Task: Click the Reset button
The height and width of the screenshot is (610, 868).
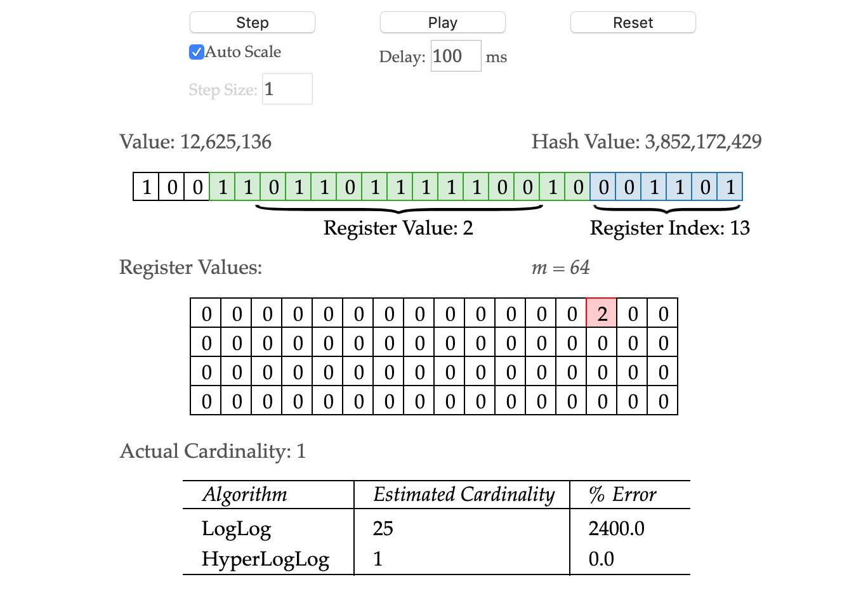Action: click(632, 22)
